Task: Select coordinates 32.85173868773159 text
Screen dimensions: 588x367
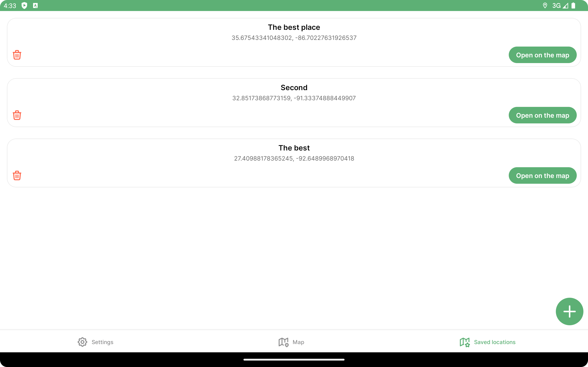Action: [x=261, y=98]
